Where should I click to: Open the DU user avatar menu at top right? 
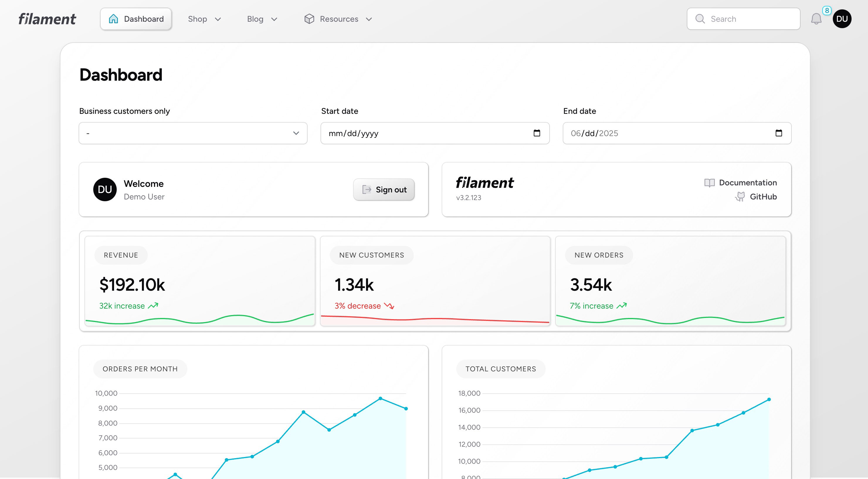click(x=842, y=19)
